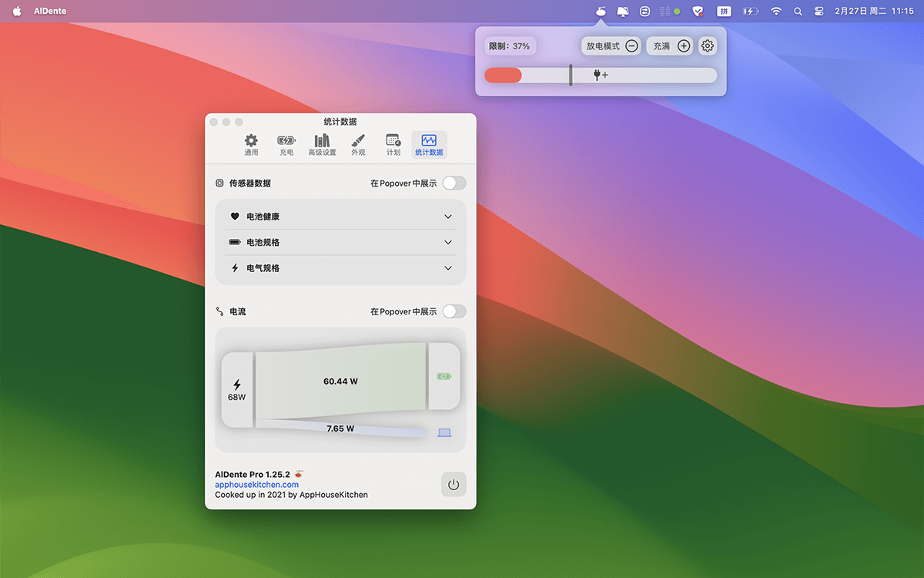Click the 拼 input method menu bar icon

[725, 12]
